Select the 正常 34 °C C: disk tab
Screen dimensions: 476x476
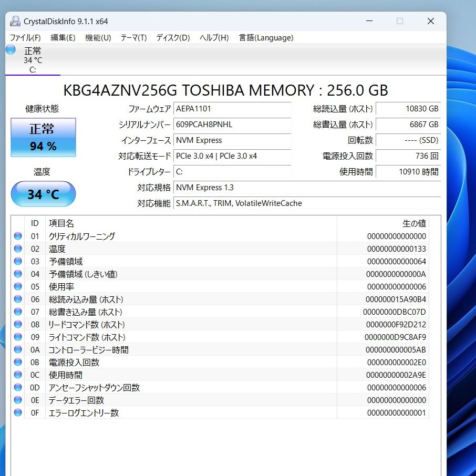click(x=33, y=60)
